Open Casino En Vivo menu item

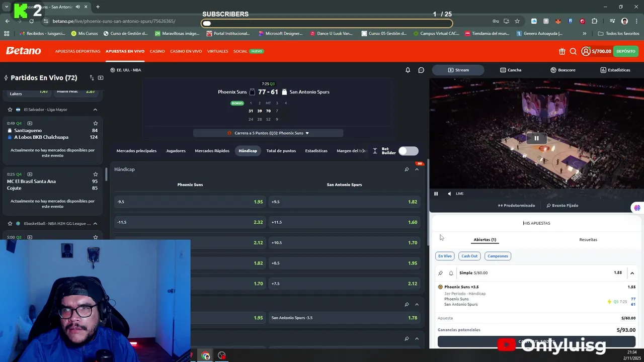point(186,51)
